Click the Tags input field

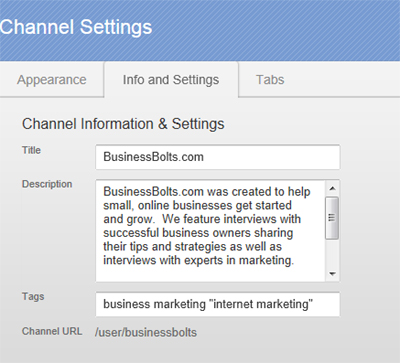(218, 304)
